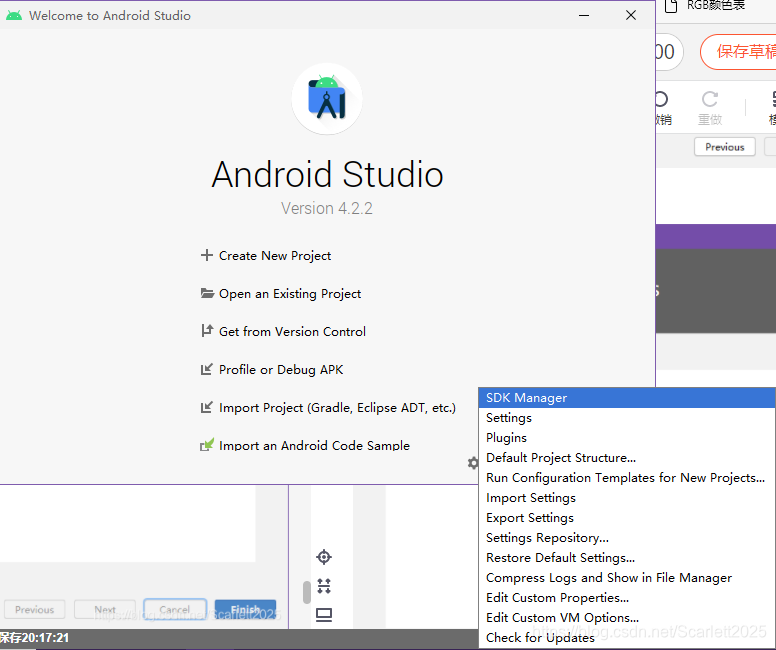Choose Import an Android Code Sample
776x650 pixels.
tap(314, 446)
